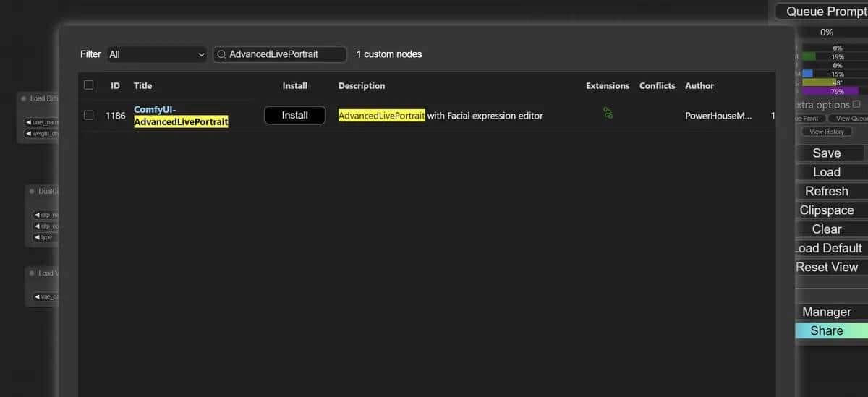Sort by the Author column header
The height and width of the screenshot is (397, 868).
[699, 85]
